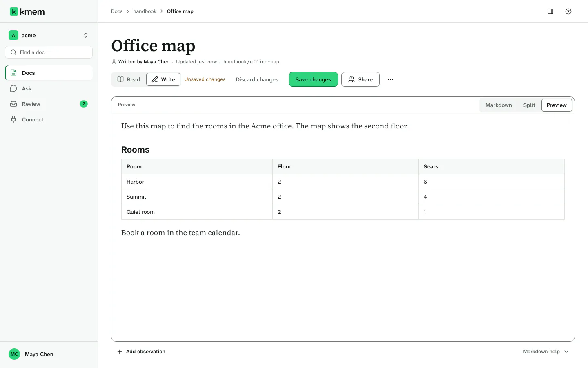Select the Markdown view tab
This screenshot has width=588, height=368.
point(499,105)
